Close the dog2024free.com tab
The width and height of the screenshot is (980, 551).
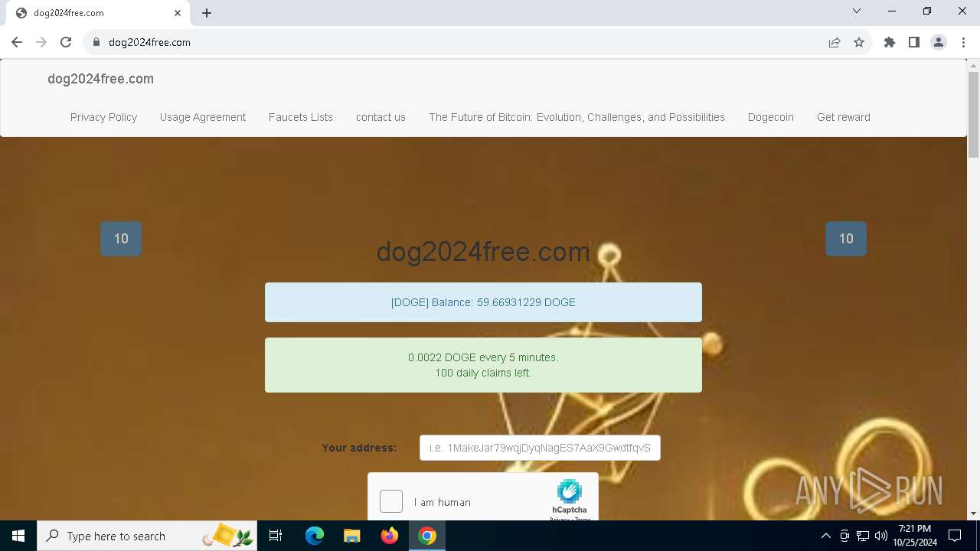click(x=178, y=13)
